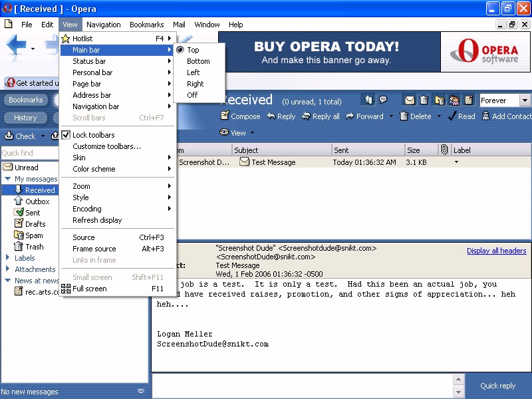Screen dimensions: 532x399
Task: Click the Add Contact icon
Action: coord(485,116)
